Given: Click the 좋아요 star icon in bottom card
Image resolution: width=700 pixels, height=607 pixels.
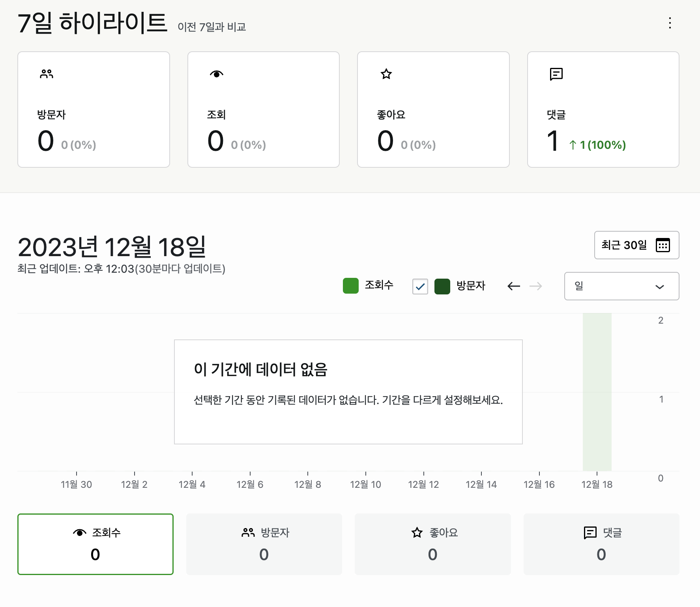Looking at the screenshot, I should tap(416, 532).
